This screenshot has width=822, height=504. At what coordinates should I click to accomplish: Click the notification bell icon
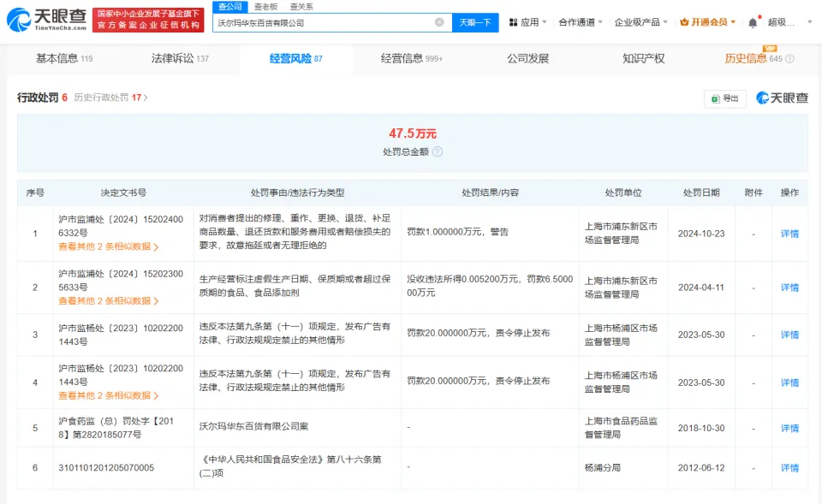(x=753, y=21)
